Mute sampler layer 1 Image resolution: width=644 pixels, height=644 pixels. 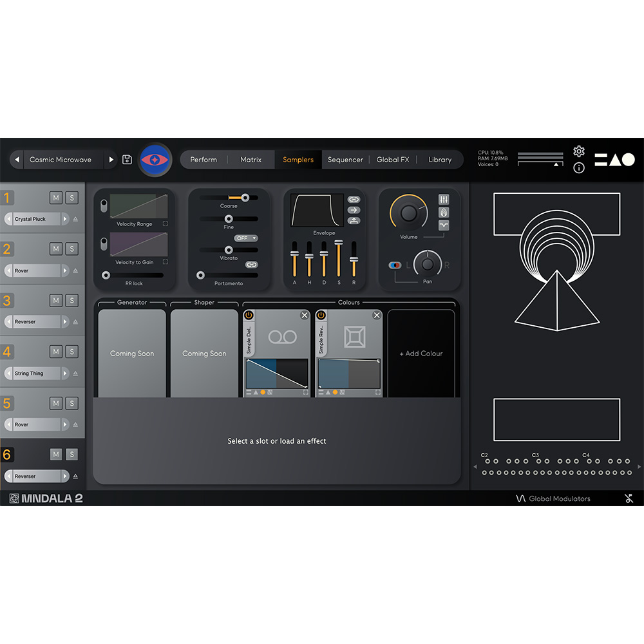click(56, 197)
